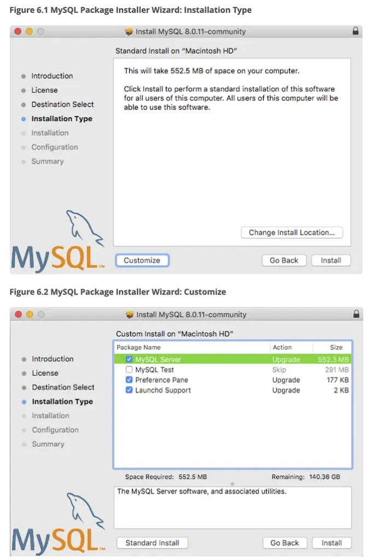392x560 pixels.
Task: Click the 2 KB size value
Action: (x=341, y=390)
